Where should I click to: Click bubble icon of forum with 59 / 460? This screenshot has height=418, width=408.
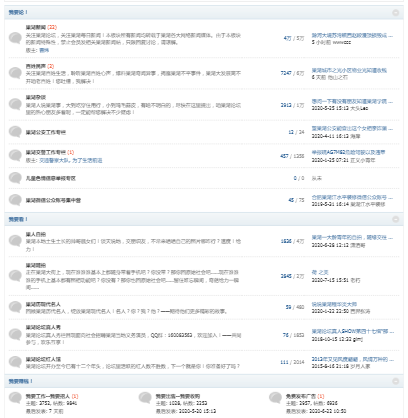pyautogui.click(x=15, y=307)
